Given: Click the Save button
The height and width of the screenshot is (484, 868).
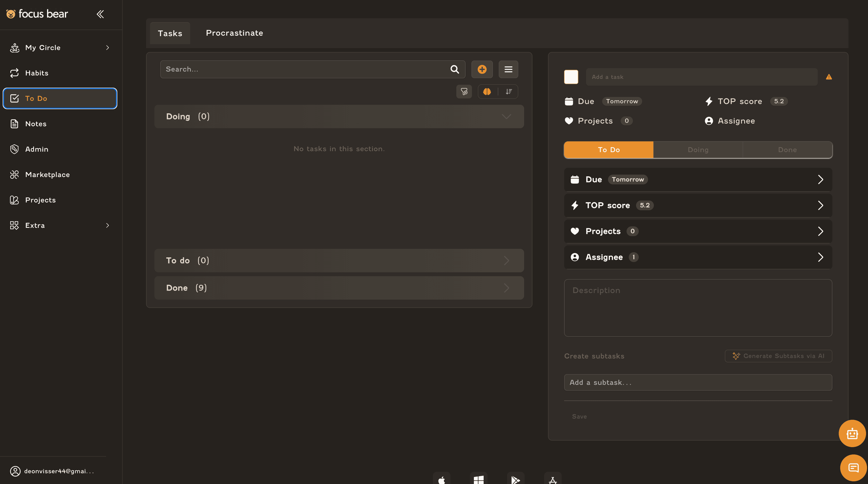Looking at the screenshot, I should [579, 416].
